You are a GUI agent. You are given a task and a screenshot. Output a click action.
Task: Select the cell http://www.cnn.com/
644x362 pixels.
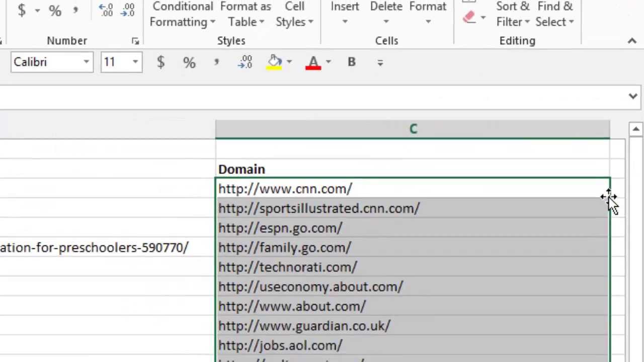pos(413,189)
